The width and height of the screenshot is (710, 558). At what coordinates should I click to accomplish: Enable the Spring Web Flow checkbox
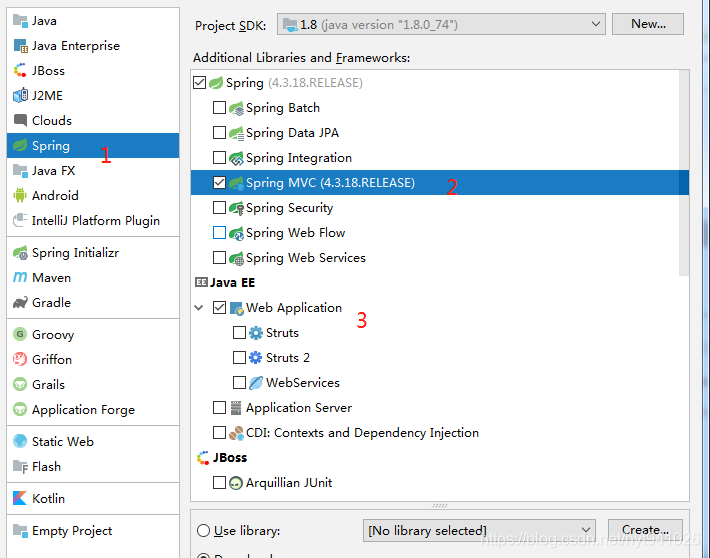pyautogui.click(x=219, y=232)
